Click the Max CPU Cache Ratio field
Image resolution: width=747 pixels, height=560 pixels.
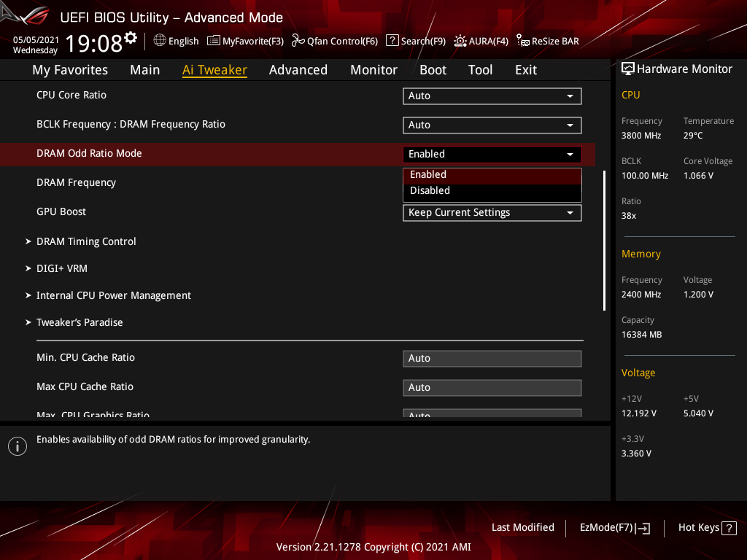pyautogui.click(x=492, y=388)
